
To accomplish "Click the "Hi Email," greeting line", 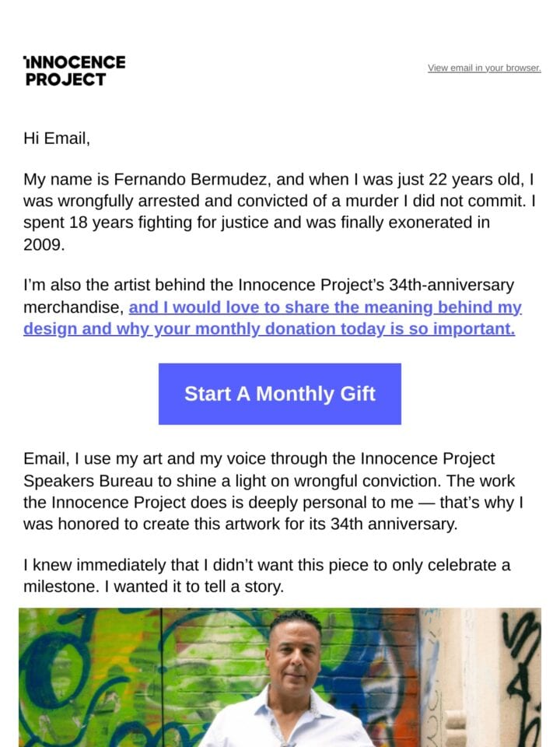I will click(57, 139).
